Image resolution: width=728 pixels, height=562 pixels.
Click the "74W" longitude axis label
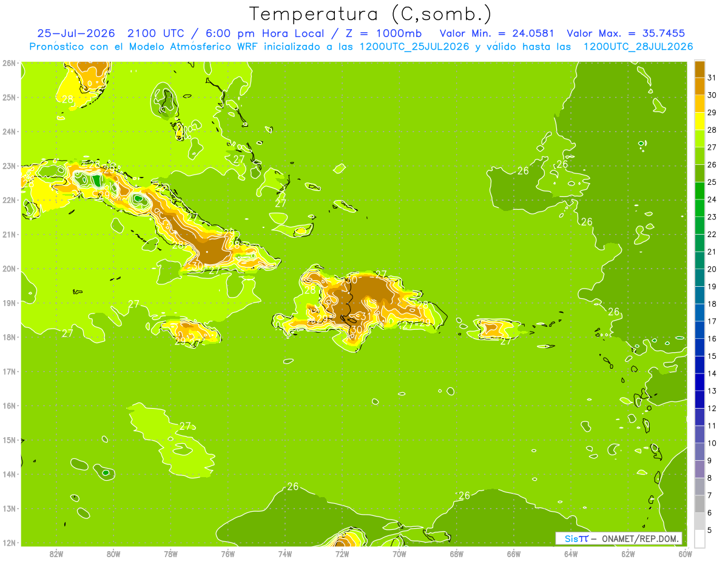pyautogui.click(x=285, y=554)
